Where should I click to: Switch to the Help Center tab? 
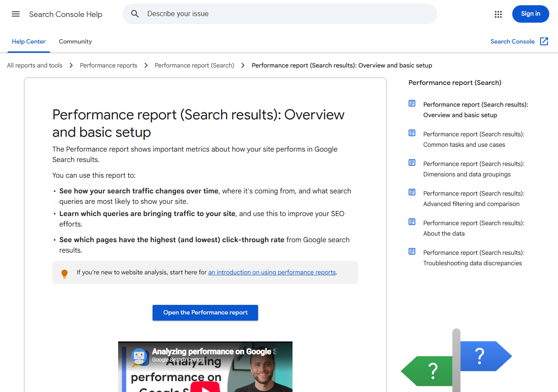pos(29,42)
